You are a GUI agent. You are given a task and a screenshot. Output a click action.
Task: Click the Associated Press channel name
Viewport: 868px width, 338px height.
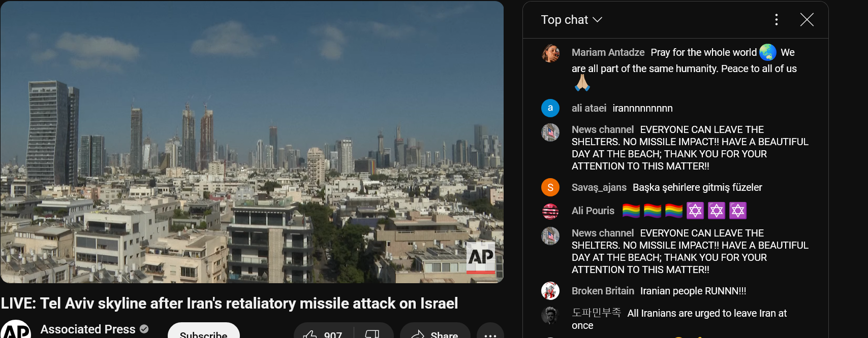pos(88,329)
